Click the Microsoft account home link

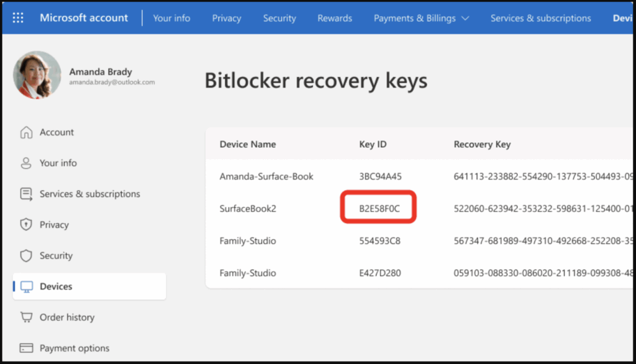(84, 17)
